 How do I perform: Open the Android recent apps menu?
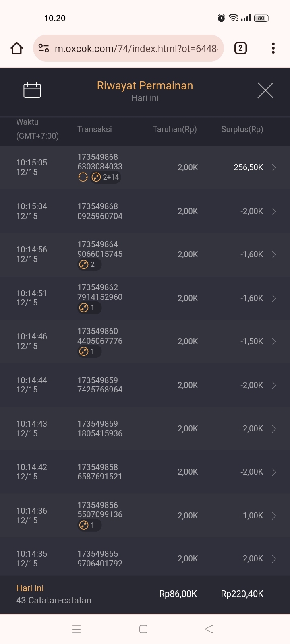click(77, 629)
